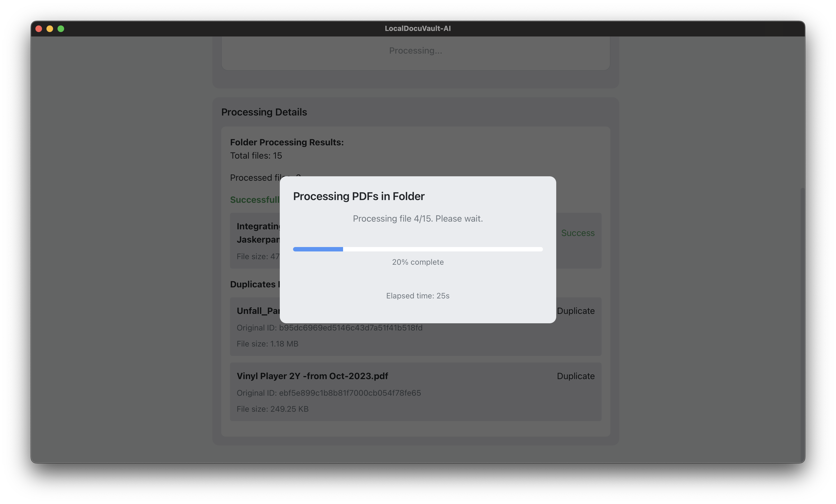
Task: Click the green 'Success' status label
Action: [x=578, y=233]
